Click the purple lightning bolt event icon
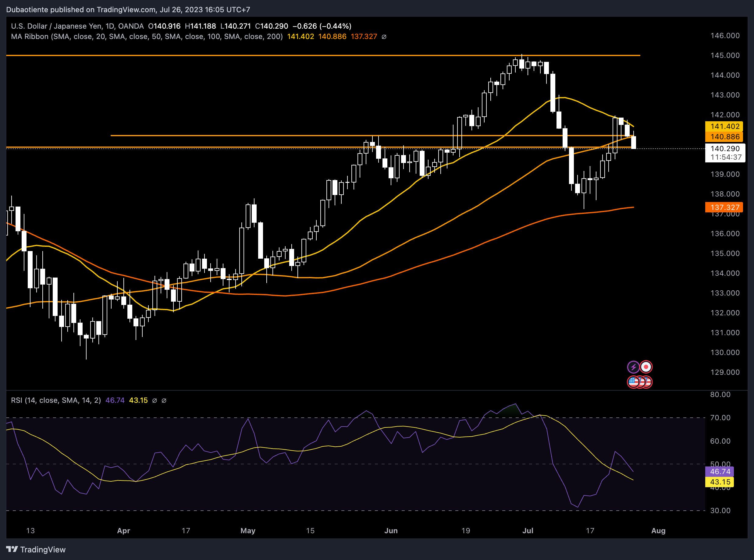The width and height of the screenshot is (754, 560). click(633, 367)
